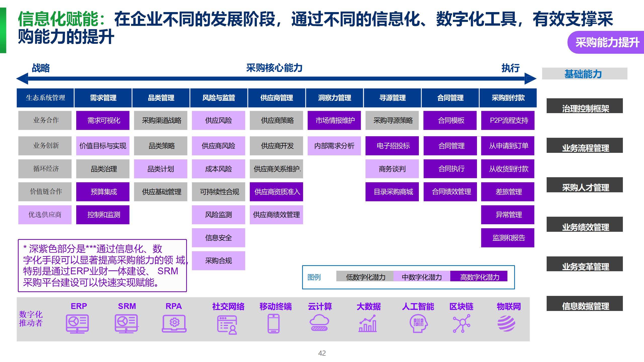644x362 pixels.
Task: Click the 低数字化潜力 gray legend swatch
Action: [365, 276]
